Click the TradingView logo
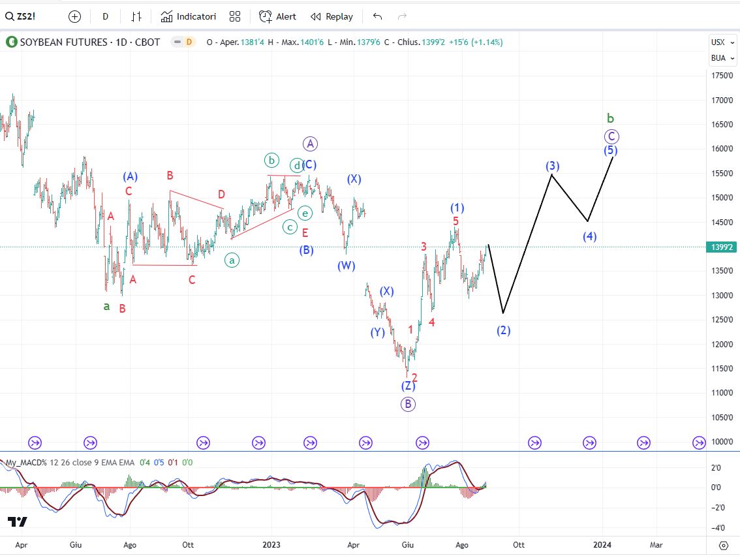The height and width of the screenshot is (560, 740). pyautogui.click(x=18, y=521)
